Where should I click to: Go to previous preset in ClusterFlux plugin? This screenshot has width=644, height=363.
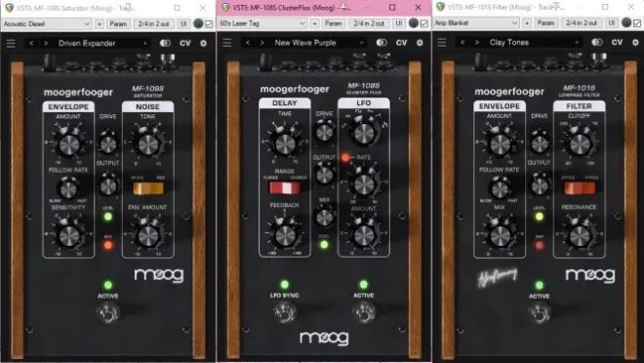pyautogui.click(x=247, y=43)
